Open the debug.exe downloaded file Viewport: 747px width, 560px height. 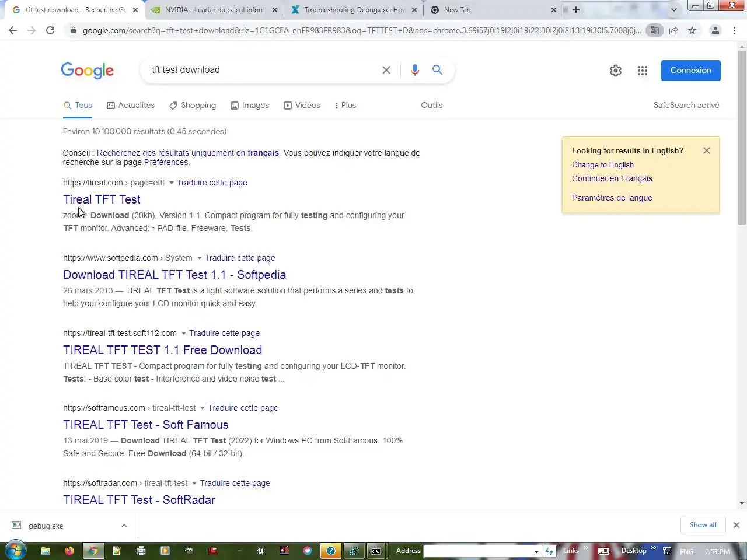(x=46, y=526)
